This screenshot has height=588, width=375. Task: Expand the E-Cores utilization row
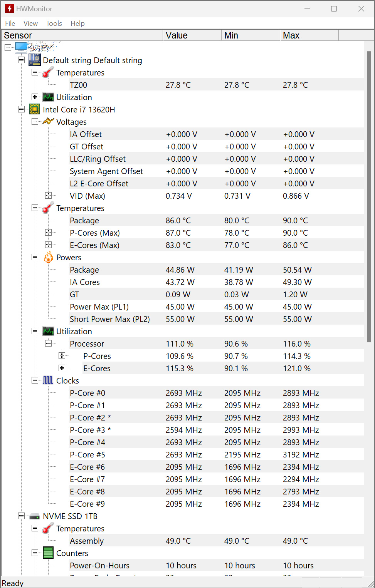point(62,368)
